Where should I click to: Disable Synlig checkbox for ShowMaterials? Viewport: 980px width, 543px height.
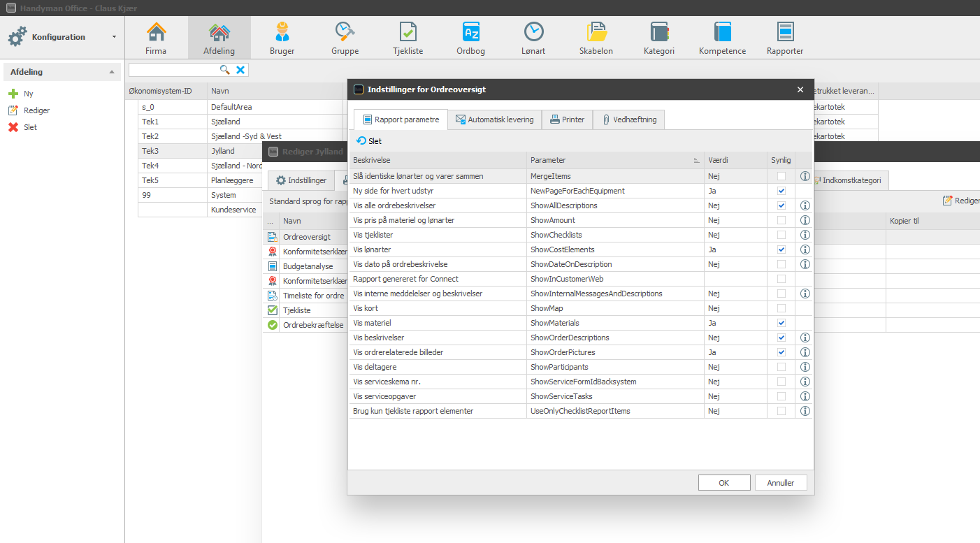pos(781,322)
